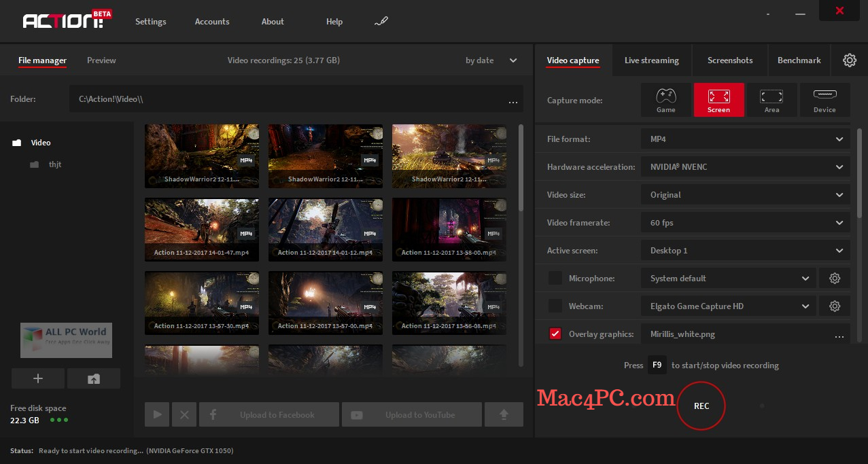Click the import folder button
Viewport: 868px width, 464px height.
(94, 378)
